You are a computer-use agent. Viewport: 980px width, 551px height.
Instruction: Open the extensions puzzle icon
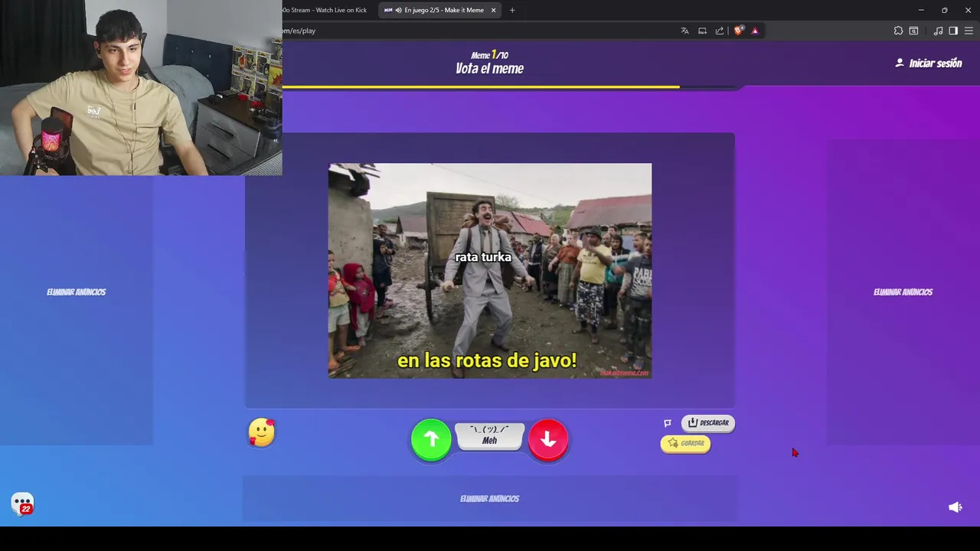pos(898,31)
